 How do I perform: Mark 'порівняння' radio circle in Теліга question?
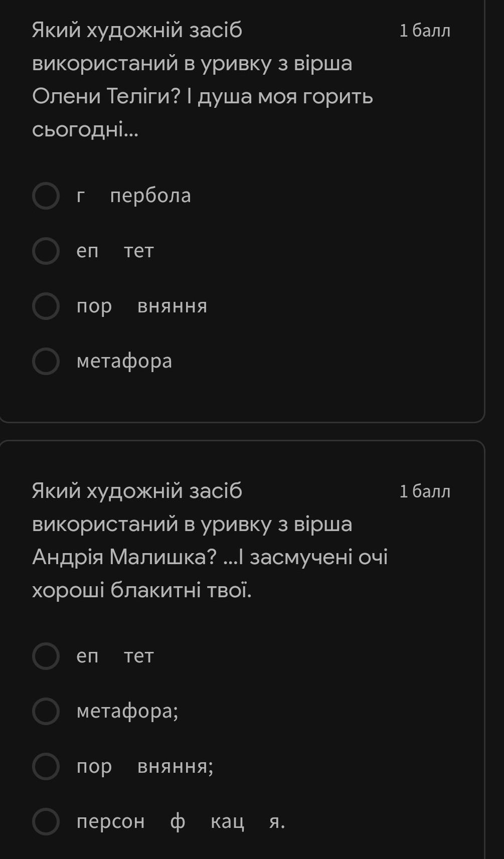[46, 306]
